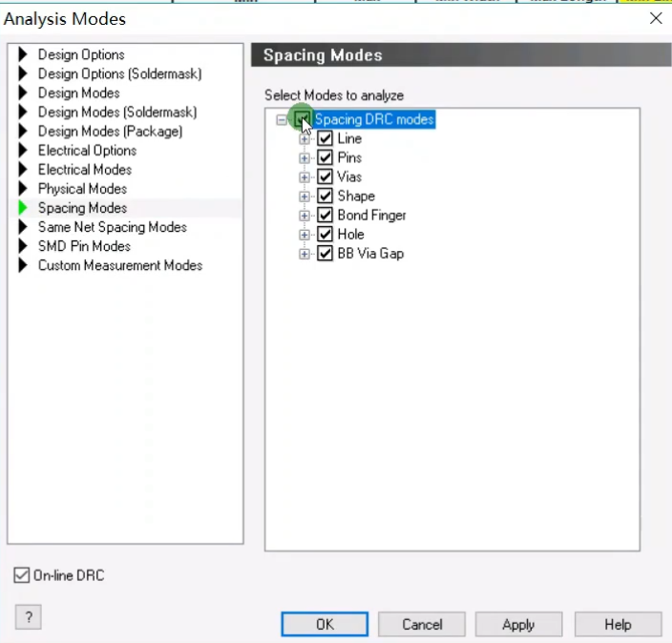Open Custom Measurement Modes category
The height and width of the screenshot is (643, 672).
click(120, 265)
